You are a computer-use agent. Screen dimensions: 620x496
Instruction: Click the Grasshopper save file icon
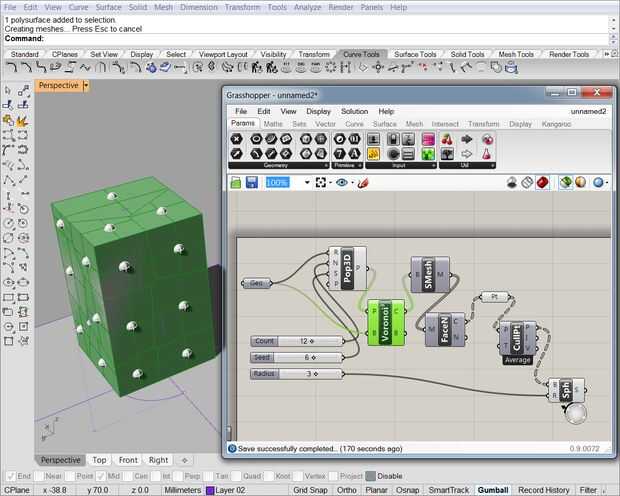coord(251,183)
